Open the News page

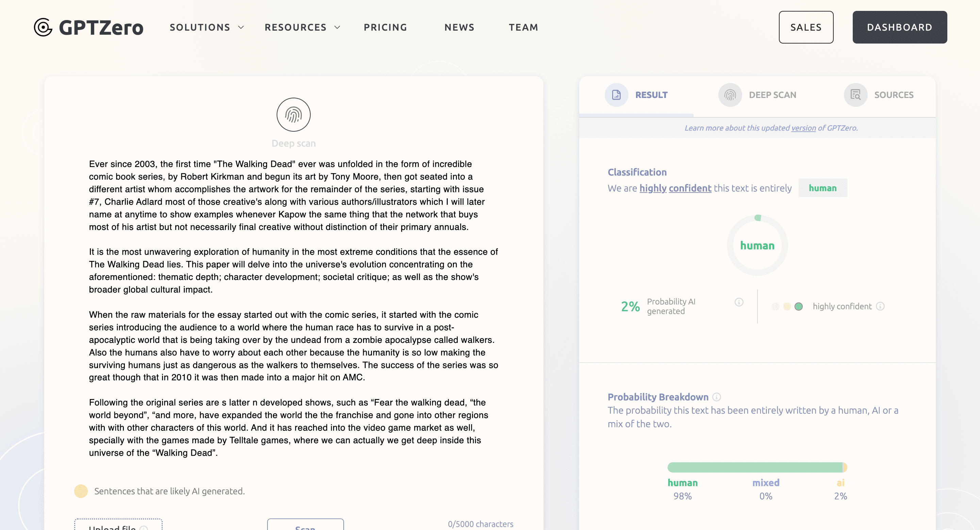(x=459, y=27)
